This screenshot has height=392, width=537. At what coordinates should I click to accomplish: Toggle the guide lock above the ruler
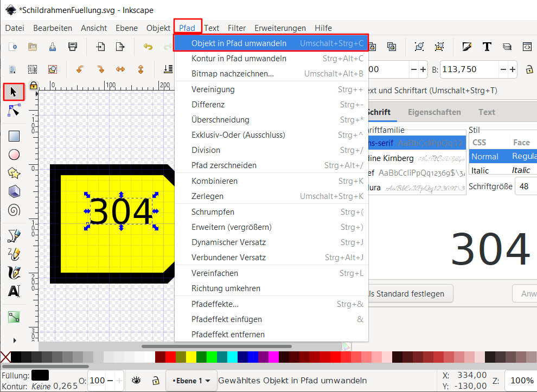click(x=33, y=85)
